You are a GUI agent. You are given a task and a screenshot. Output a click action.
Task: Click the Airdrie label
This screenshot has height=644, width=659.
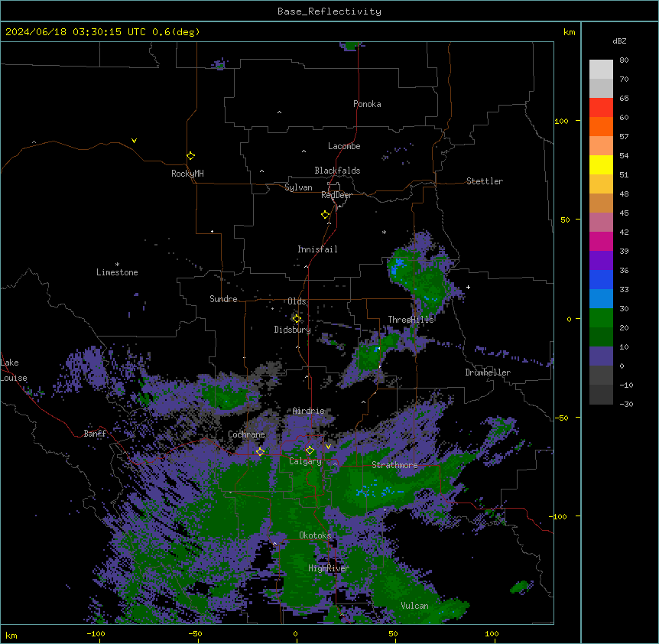(x=308, y=411)
